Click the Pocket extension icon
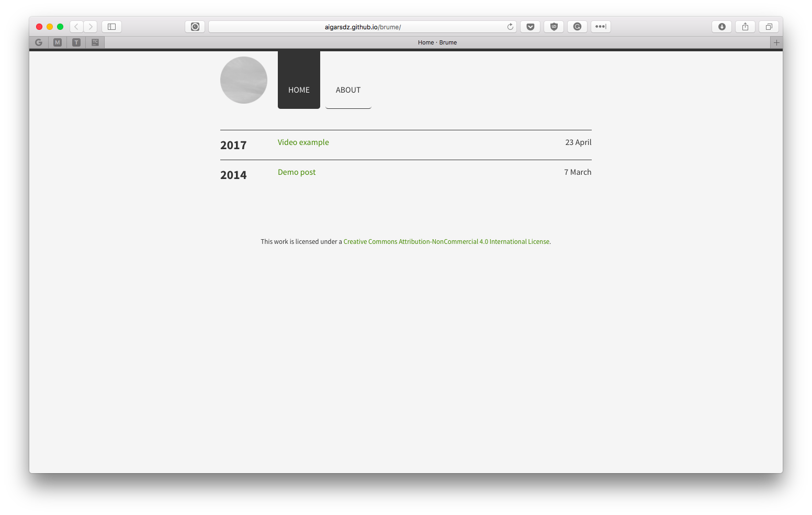Viewport: 812px width, 515px height. (530, 27)
